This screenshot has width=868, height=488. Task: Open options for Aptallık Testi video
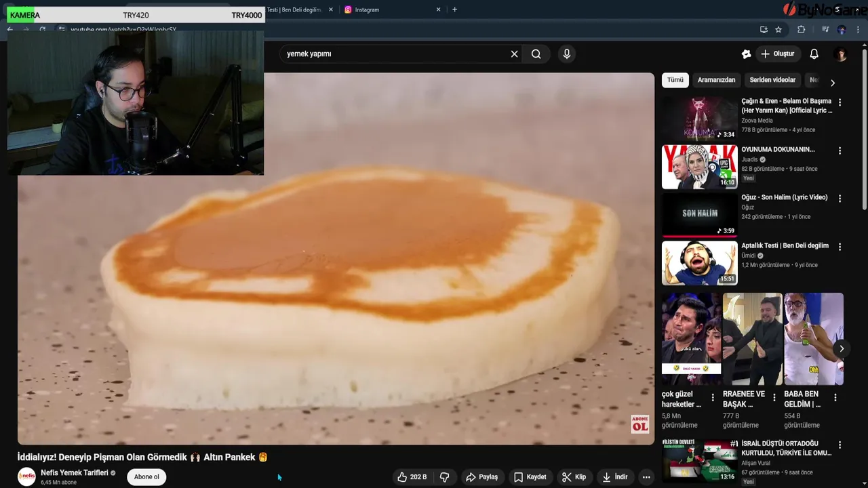point(840,247)
